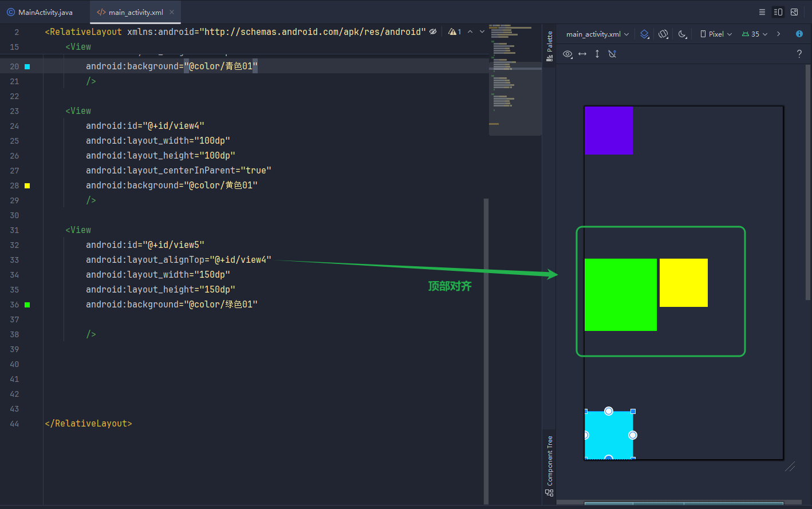
Task: Click the sticky RelativeLayout header line
Action: (235, 32)
